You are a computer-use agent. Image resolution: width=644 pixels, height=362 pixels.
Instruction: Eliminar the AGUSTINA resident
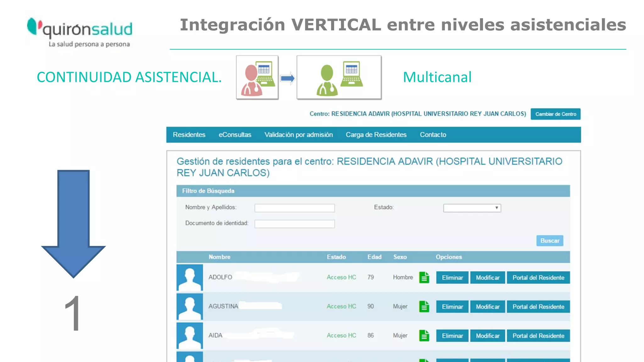pyautogui.click(x=452, y=307)
